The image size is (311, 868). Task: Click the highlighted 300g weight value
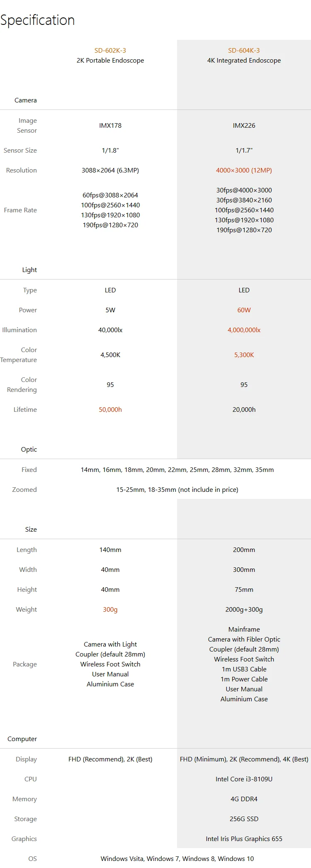pyautogui.click(x=110, y=610)
